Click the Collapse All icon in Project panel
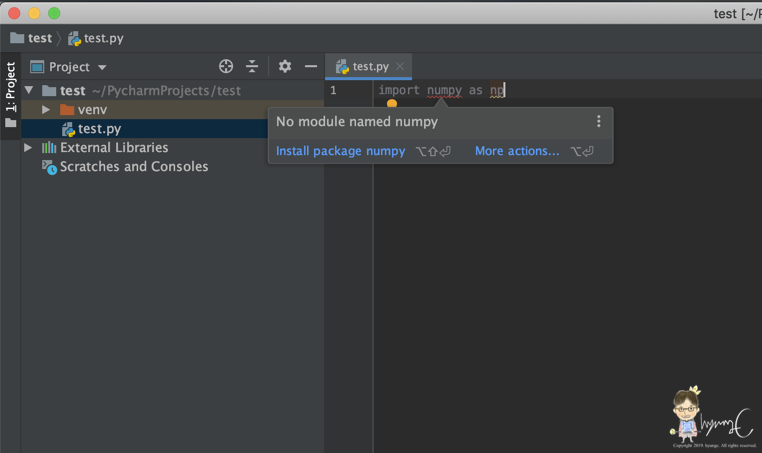 point(252,66)
